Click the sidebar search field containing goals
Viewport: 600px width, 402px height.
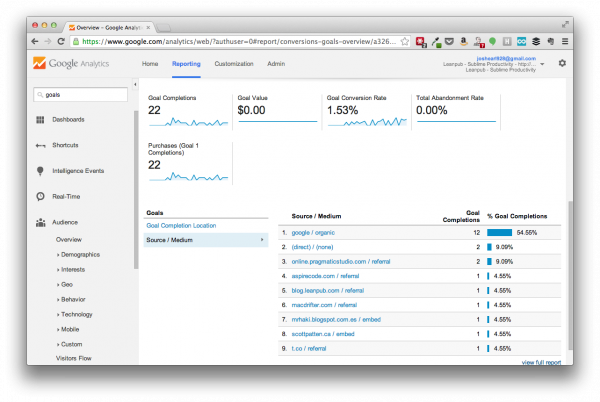pyautogui.click(x=80, y=94)
